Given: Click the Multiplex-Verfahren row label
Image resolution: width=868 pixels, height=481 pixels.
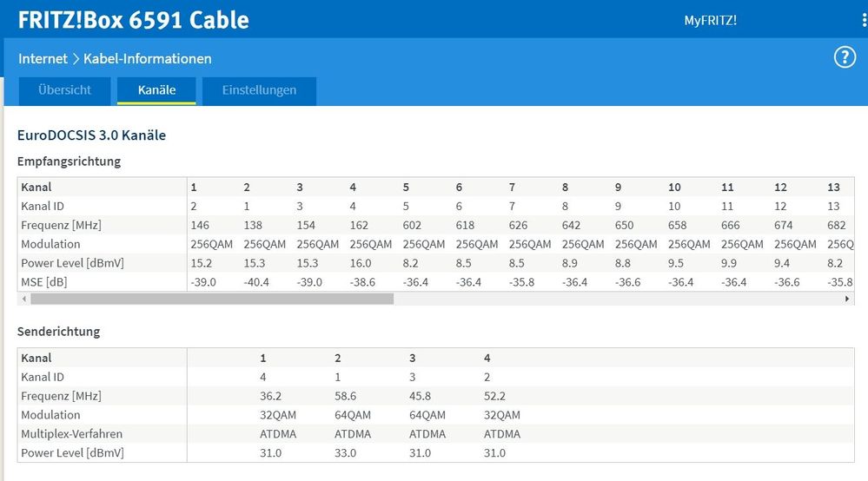Looking at the screenshot, I should point(71,434).
